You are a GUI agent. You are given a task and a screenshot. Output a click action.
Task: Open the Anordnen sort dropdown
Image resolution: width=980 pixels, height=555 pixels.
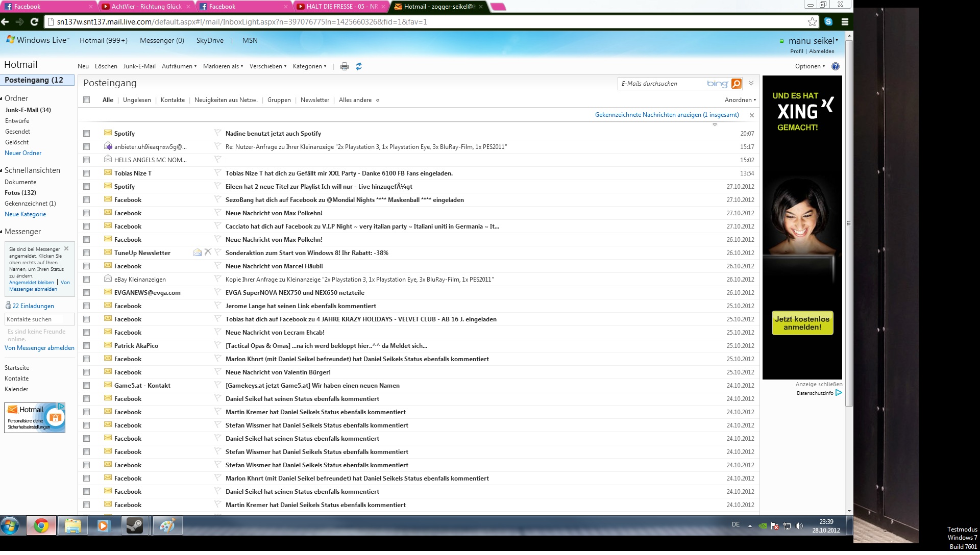740,100
